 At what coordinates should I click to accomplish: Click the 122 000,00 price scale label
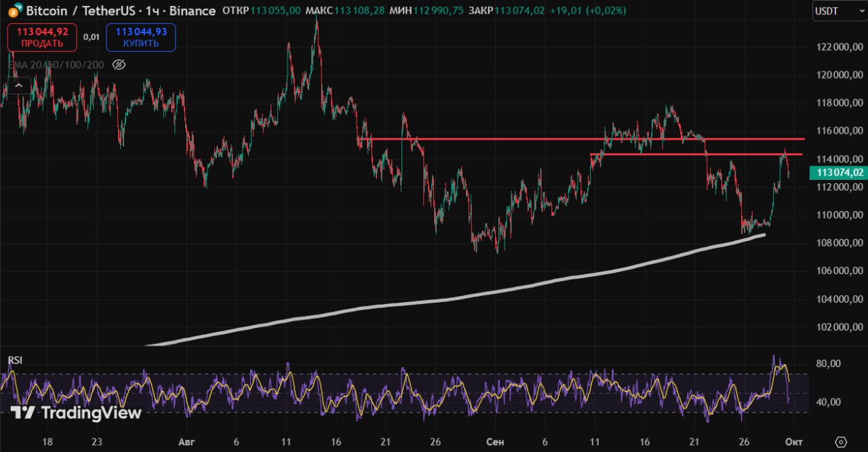click(x=840, y=47)
